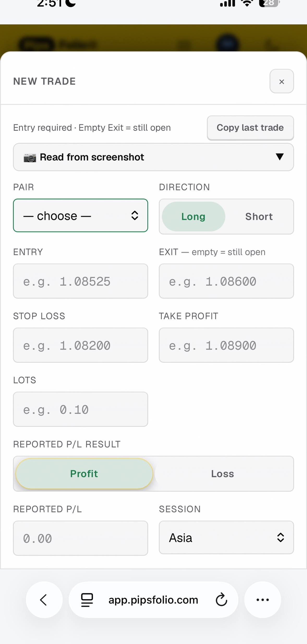This screenshot has height=644, width=307.
Task: Set reported result to Loss
Action: (223, 474)
